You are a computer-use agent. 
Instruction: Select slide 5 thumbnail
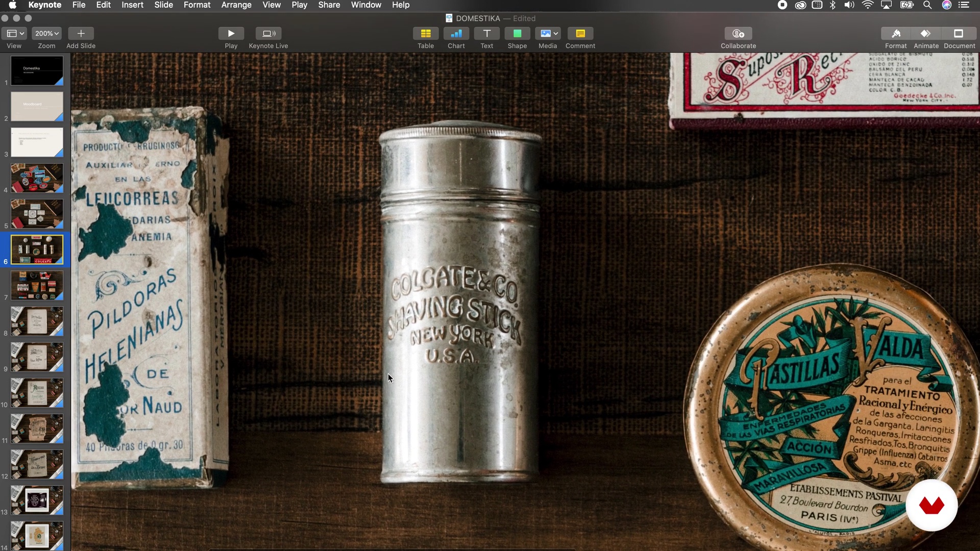pyautogui.click(x=37, y=213)
